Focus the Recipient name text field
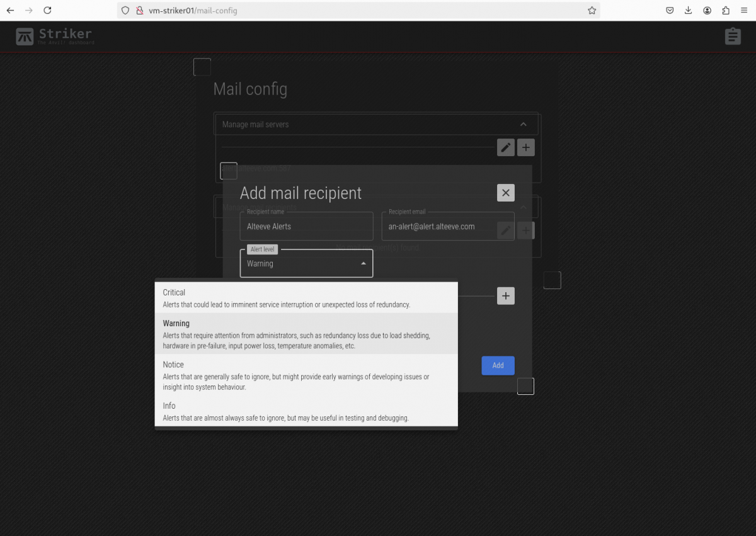756x536 pixels. (x=306, y=227)
